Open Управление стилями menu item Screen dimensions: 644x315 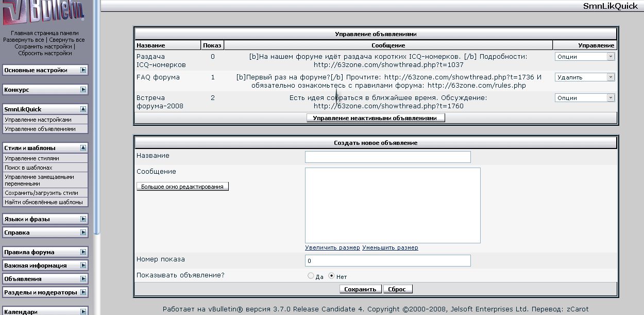(45, 158)
